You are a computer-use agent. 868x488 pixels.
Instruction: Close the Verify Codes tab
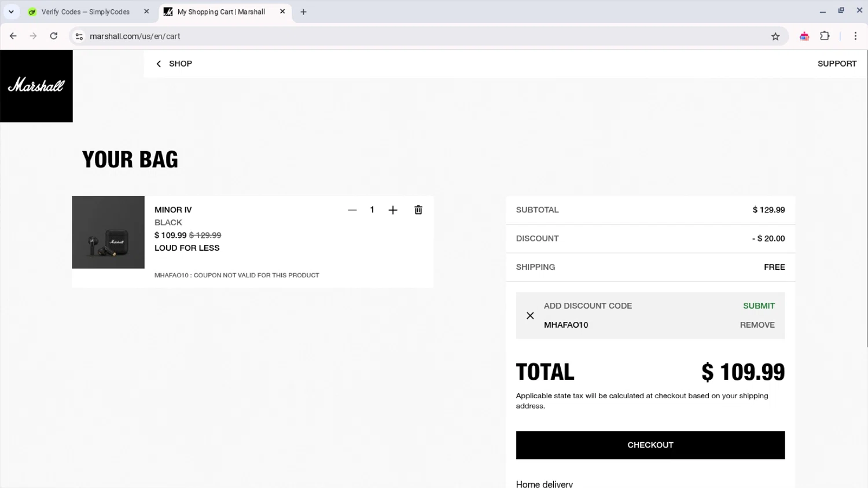point(146,12)
